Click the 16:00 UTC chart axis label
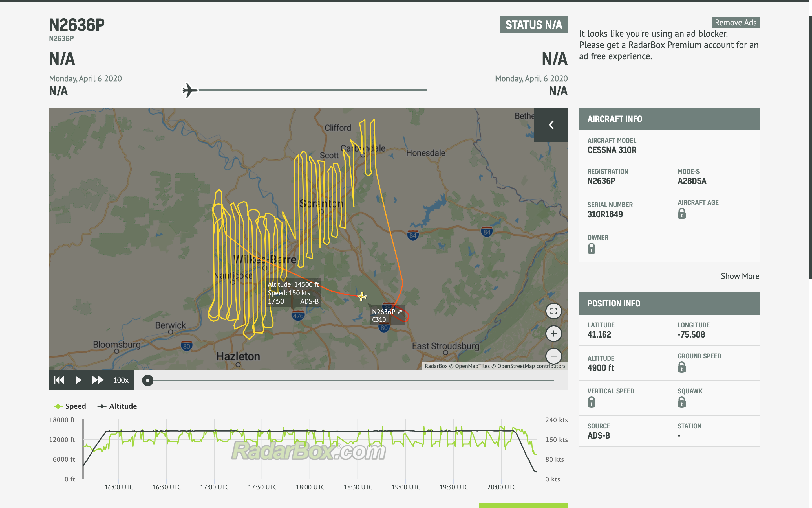 coord(119,487)
